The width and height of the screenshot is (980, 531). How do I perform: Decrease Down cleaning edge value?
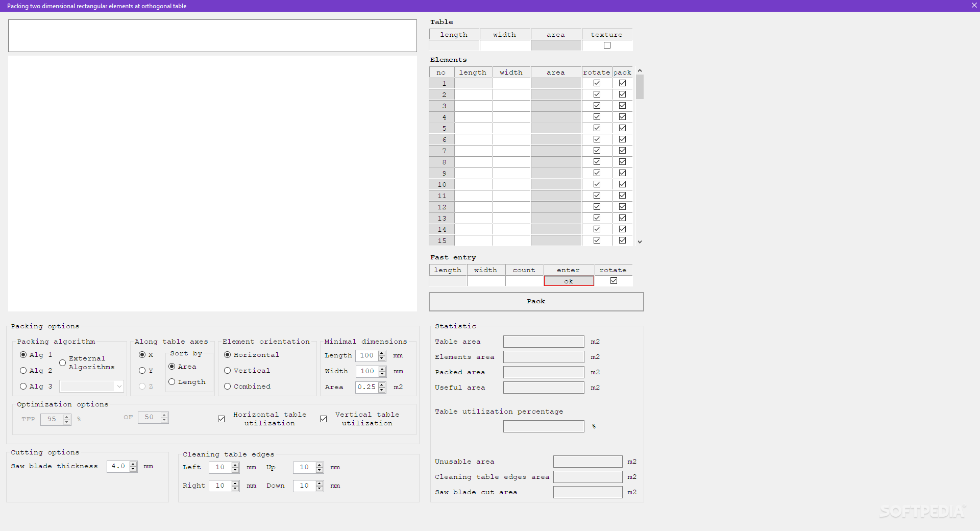(x=320, y=489)
